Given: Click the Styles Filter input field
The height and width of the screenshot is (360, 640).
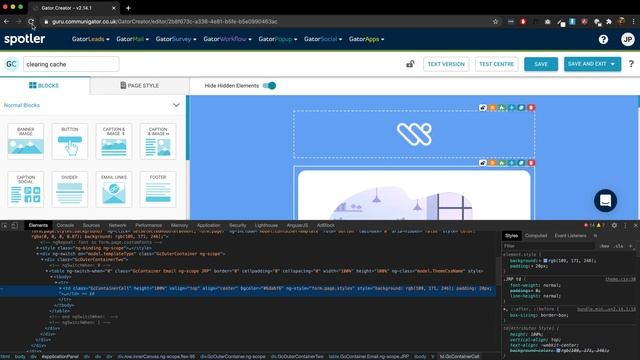Looking at the screenshot, I should pyautogui.click(x=549, y=246).
